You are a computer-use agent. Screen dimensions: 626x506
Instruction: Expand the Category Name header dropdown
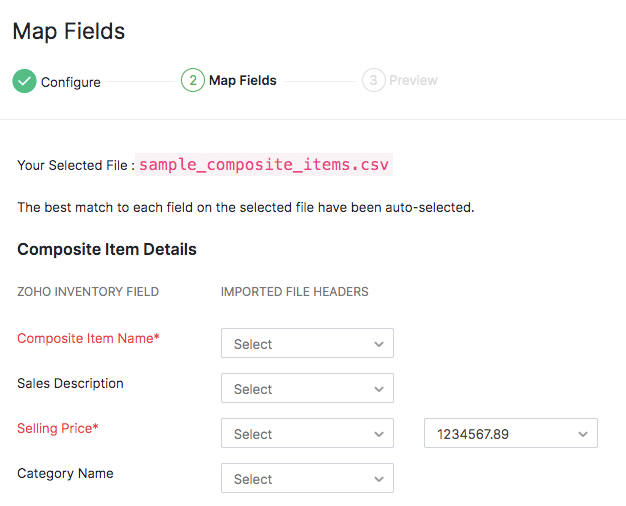click(x=307, y=478)
